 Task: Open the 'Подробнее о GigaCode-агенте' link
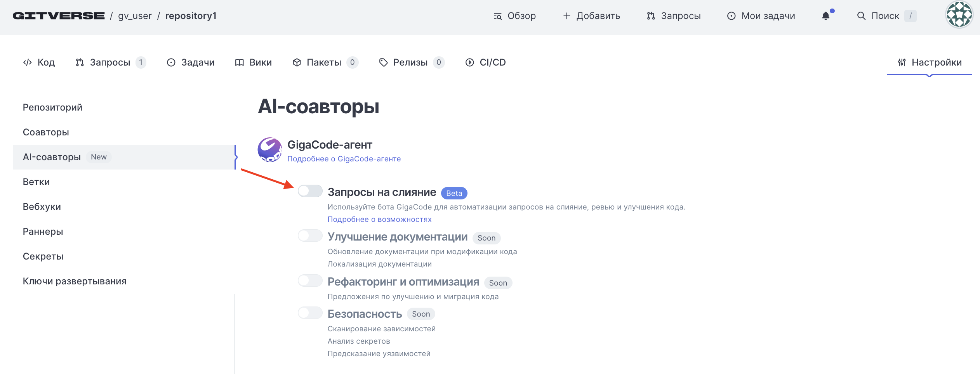(344, 159)
